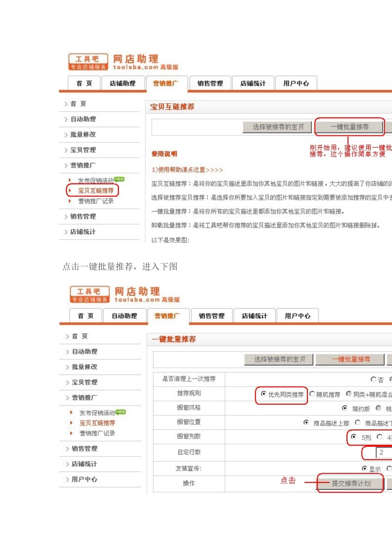Viewport: 392px width, 555px height.
Task: Open 用户中心 tab on 宝贝互链推荐 page
Action: click(296, 83)
